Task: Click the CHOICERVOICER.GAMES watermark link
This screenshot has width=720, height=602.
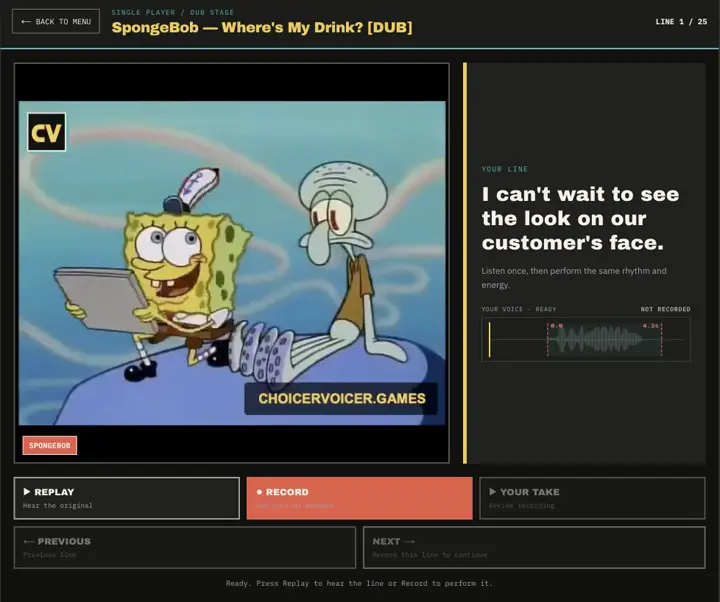Action: tap(341, 398)
